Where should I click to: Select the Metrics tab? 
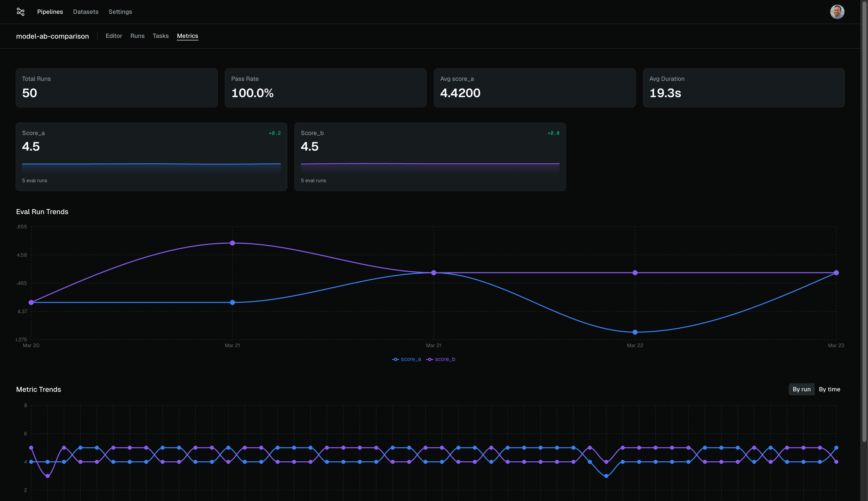187,36
